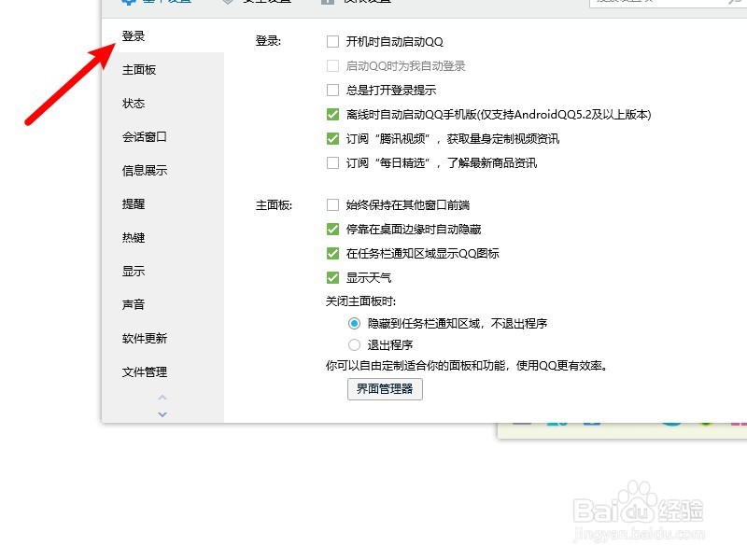This screenshot has width=747, height=560.
Task: Select 登录 in the settings sidebar
Action: 134,36
